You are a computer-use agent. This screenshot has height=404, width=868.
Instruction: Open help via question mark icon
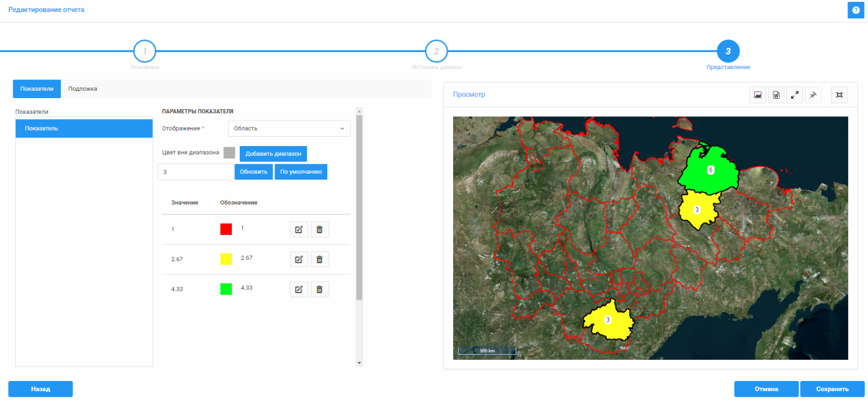(x=855, y=10)
